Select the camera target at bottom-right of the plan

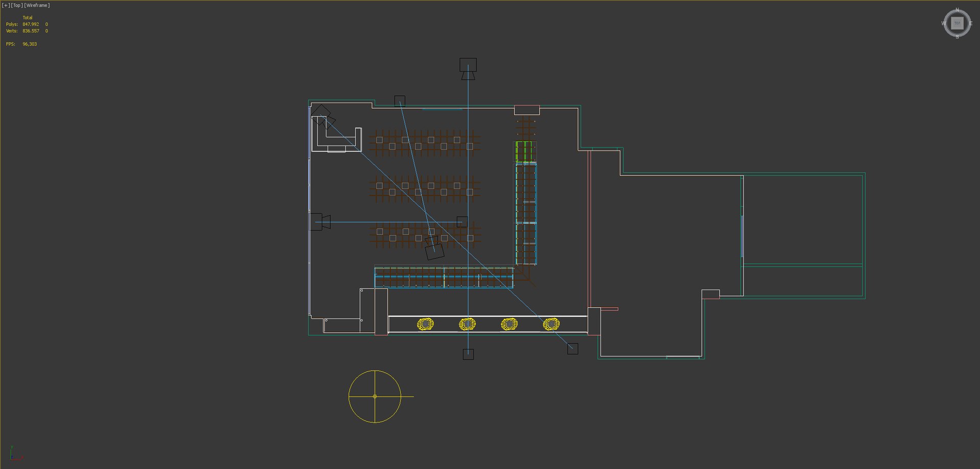(573, 349)
